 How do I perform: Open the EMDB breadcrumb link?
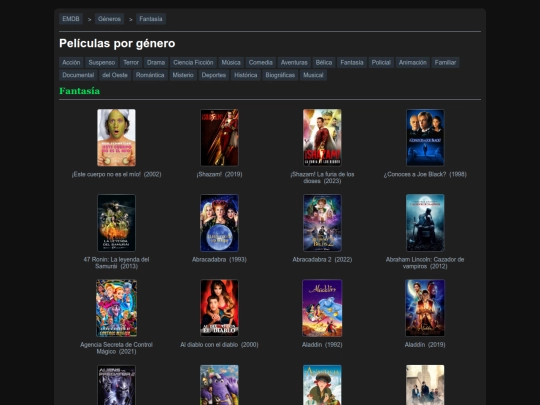pyautogui.click(x=71, y=19)
